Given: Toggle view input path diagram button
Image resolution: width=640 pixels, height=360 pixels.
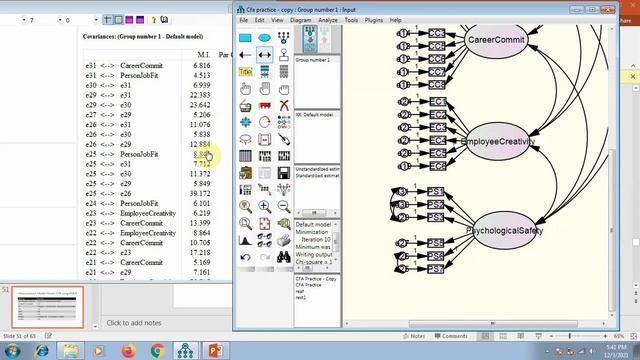Looking at the screenshot, I should (x=310, y=39).
